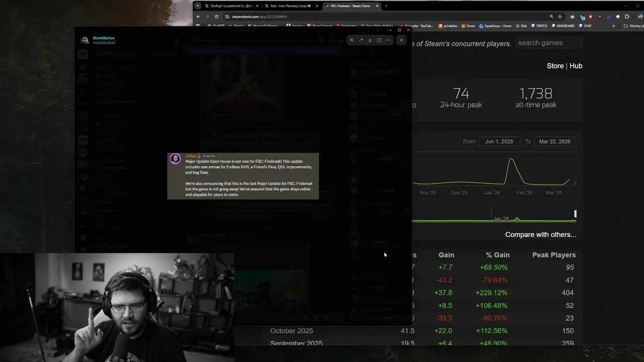Download the previewed Discord image

[370, 40]
